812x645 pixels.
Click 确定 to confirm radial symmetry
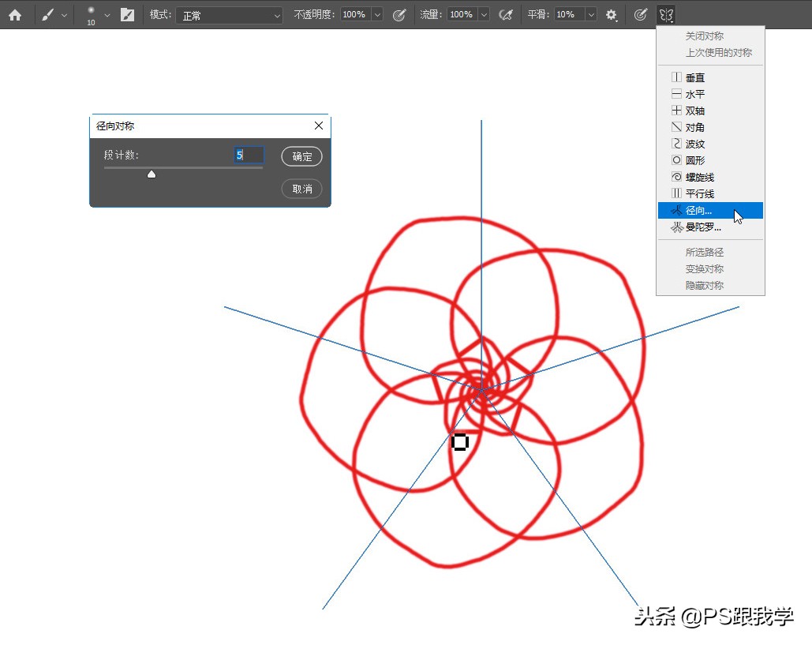(301, 156)
